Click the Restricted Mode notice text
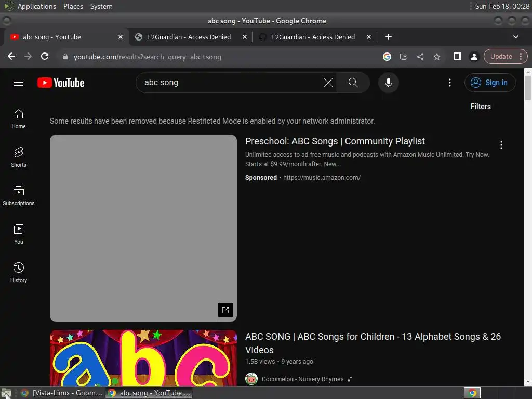 [212, 121]
